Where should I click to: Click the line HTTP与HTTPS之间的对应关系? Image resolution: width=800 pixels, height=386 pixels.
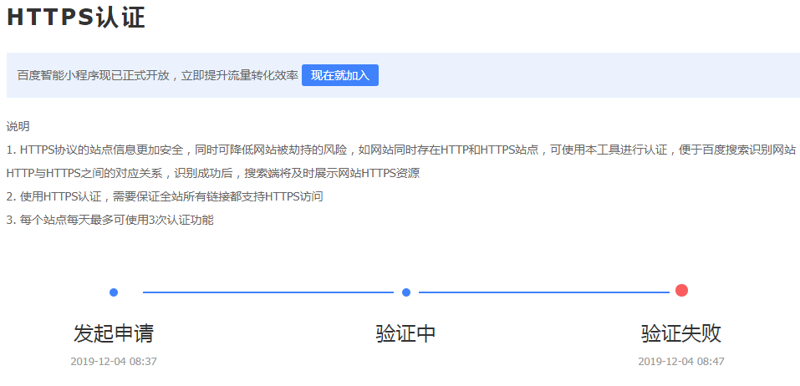click(213, 173)
